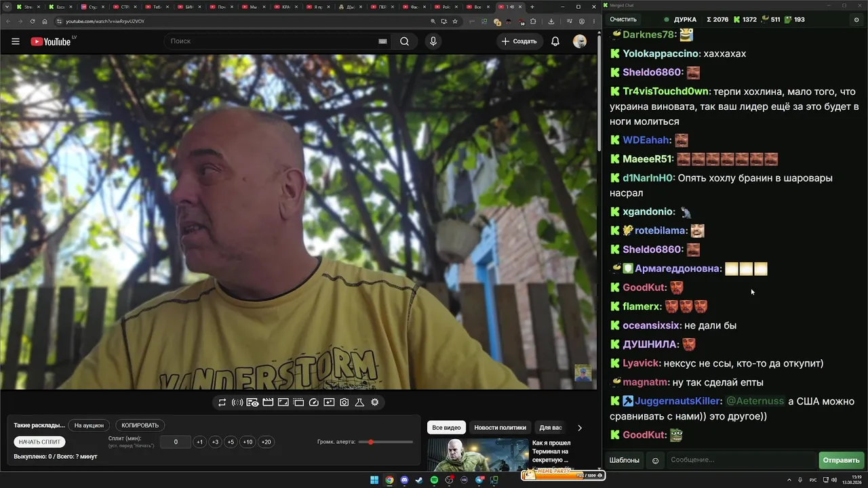Screen dimensions: 868x488
Task: Click the clapperboard icon under the video
Action: [x=268, y=403]
